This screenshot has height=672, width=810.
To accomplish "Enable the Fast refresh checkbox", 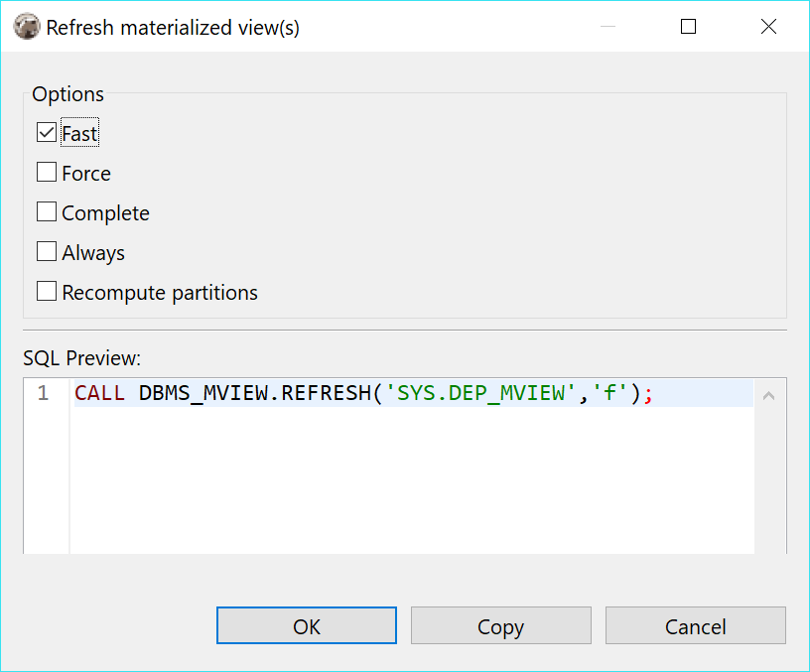I will pos(46,132).
